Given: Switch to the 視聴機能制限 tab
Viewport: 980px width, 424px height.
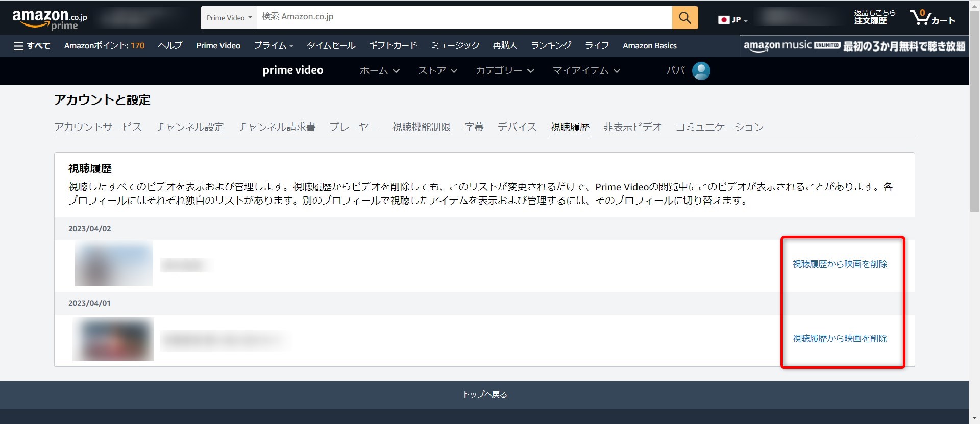Looking at the screenshot, I should pos(421,127).
